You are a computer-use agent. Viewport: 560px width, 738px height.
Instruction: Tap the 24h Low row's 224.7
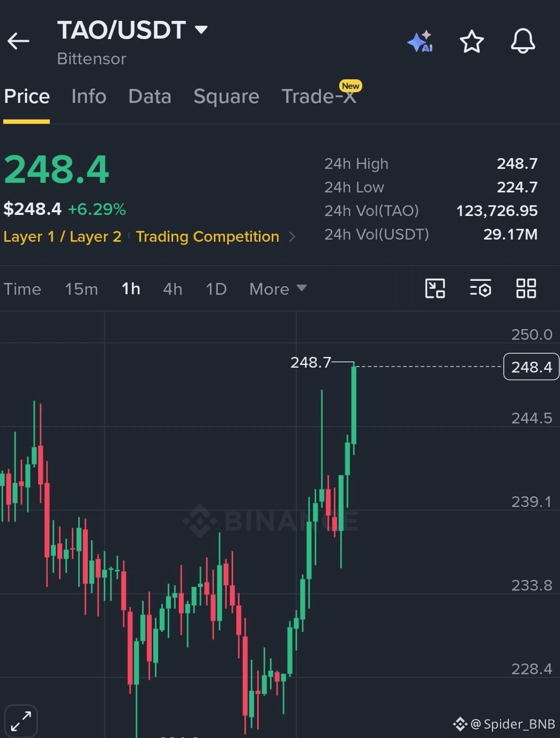pyautogui.click(x=517, y=187)
